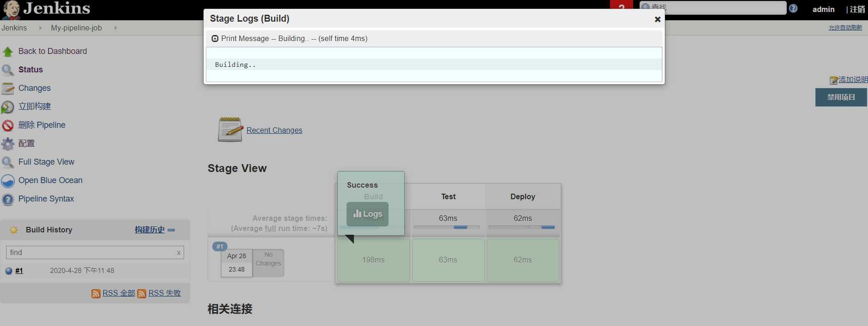Open Blue Ocean from sidebar
Image resolution: width=868 pixels, height=326 pixels.
(50, 180)
